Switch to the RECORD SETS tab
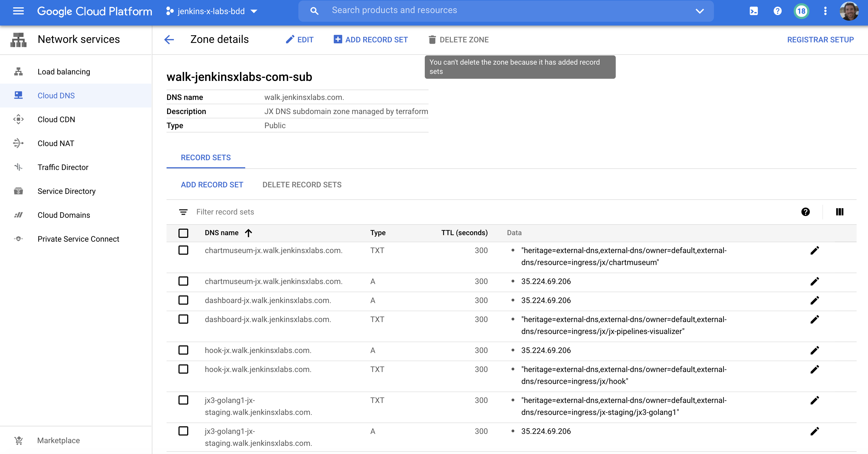The image size is (868, 454). 206,157
